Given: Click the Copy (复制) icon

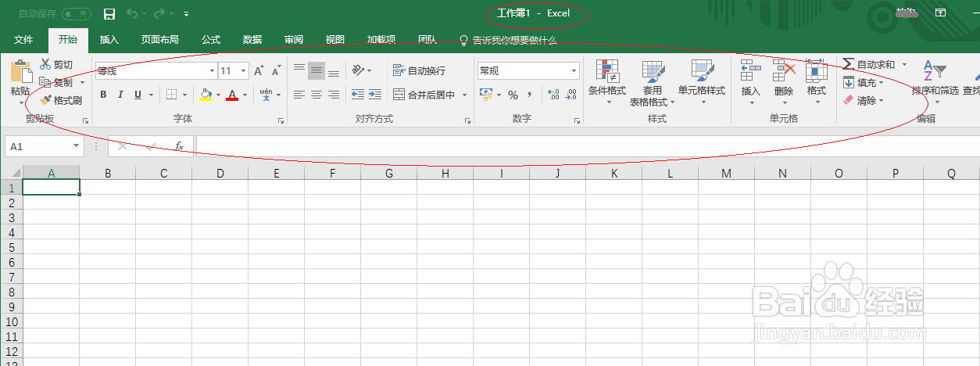Looking at the screenshot, I should click(45, 82).
